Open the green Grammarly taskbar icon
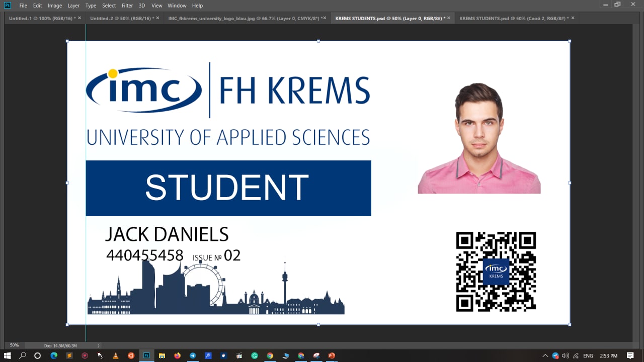The image size is (644, 362). click(x=255, y=355)
